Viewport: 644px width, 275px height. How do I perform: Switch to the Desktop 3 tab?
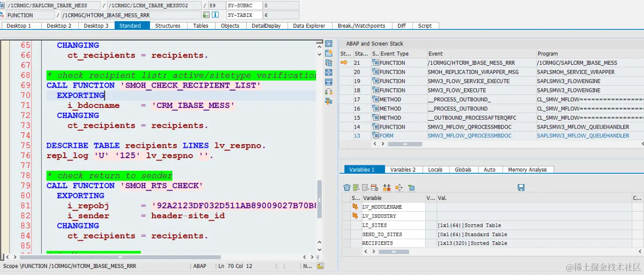tap(96, 26)
